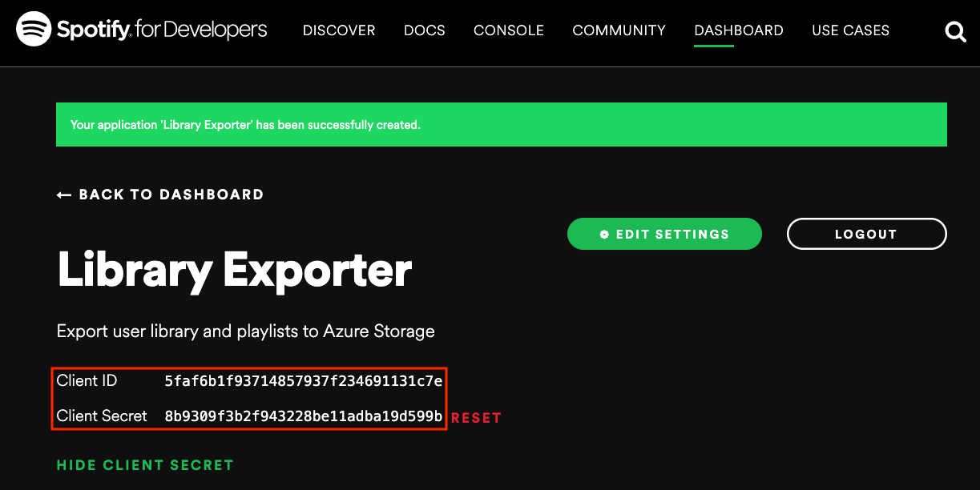Open USE CASES in the navigation
This screenshot has height=490, width=980.
851,30
